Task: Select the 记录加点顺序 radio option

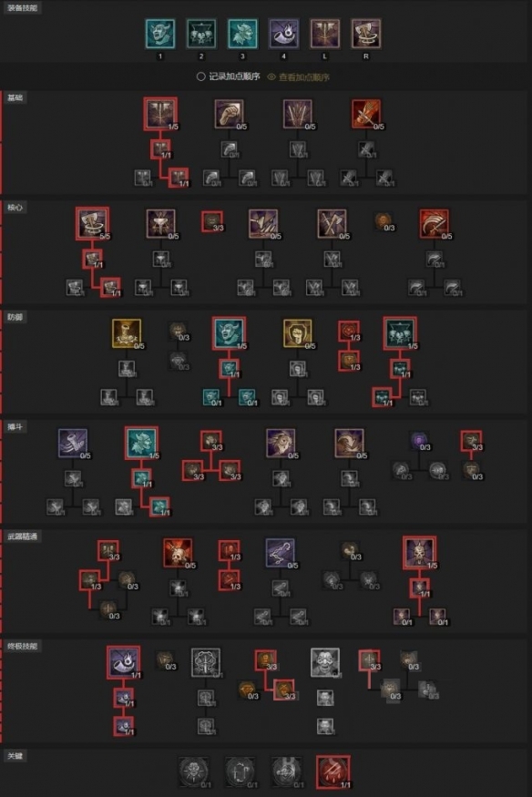Action: click(228, 77)
